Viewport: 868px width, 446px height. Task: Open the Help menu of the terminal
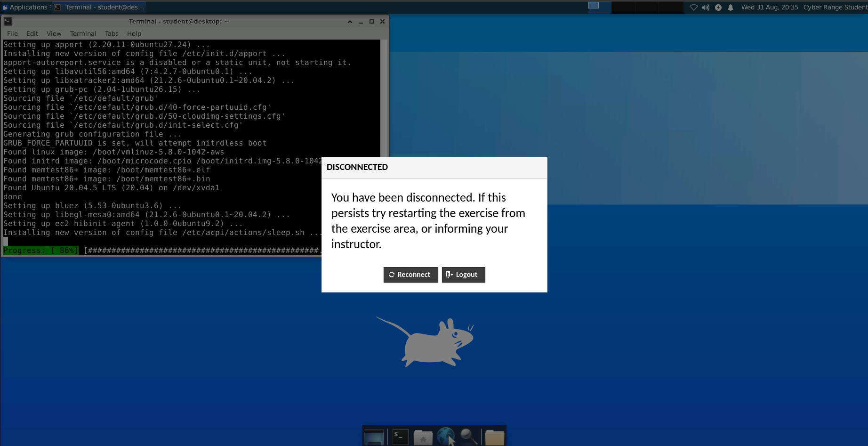point(134,33)
